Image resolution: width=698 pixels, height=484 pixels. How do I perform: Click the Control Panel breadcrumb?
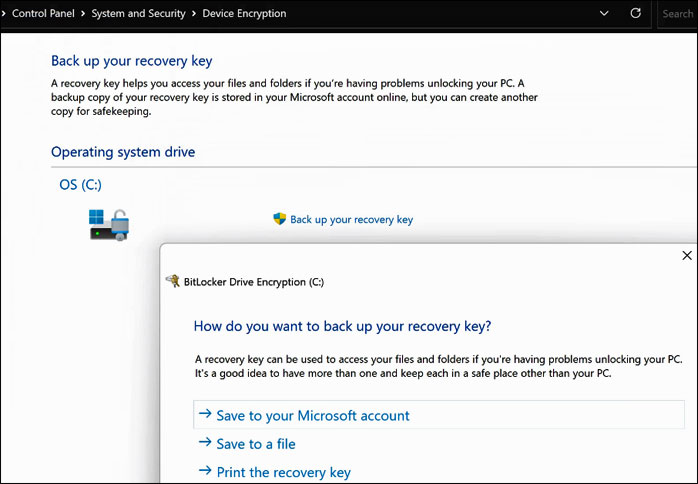(x=43, y=13)
